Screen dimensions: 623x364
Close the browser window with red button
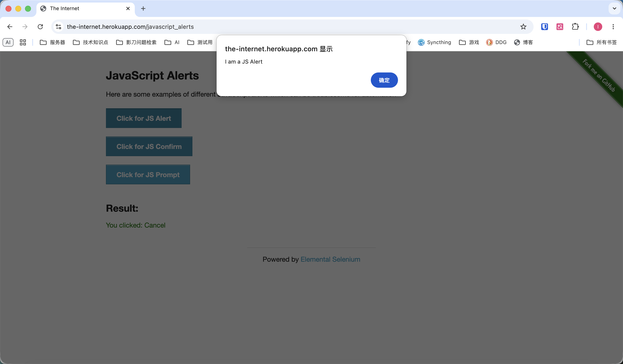[x=8, y=9]
